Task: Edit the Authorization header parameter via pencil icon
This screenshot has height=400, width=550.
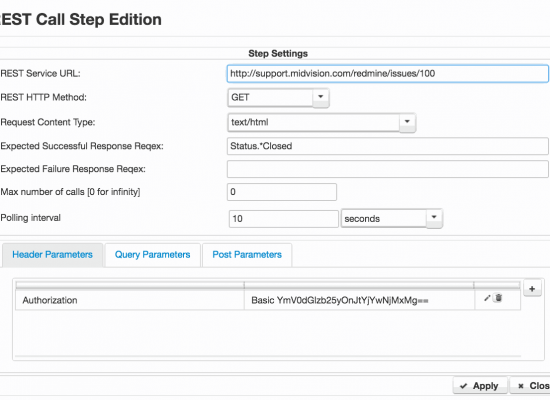Action: (487, 298)
